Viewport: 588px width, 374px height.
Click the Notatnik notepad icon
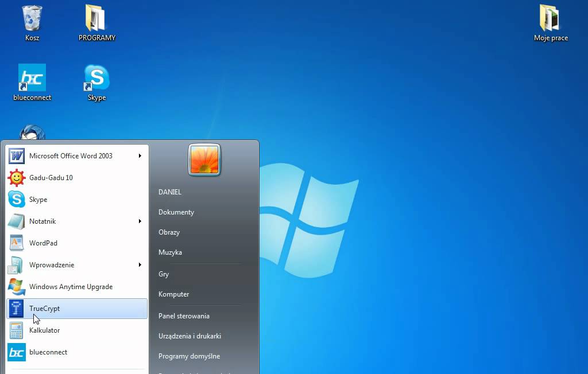(x=17, y=221)
